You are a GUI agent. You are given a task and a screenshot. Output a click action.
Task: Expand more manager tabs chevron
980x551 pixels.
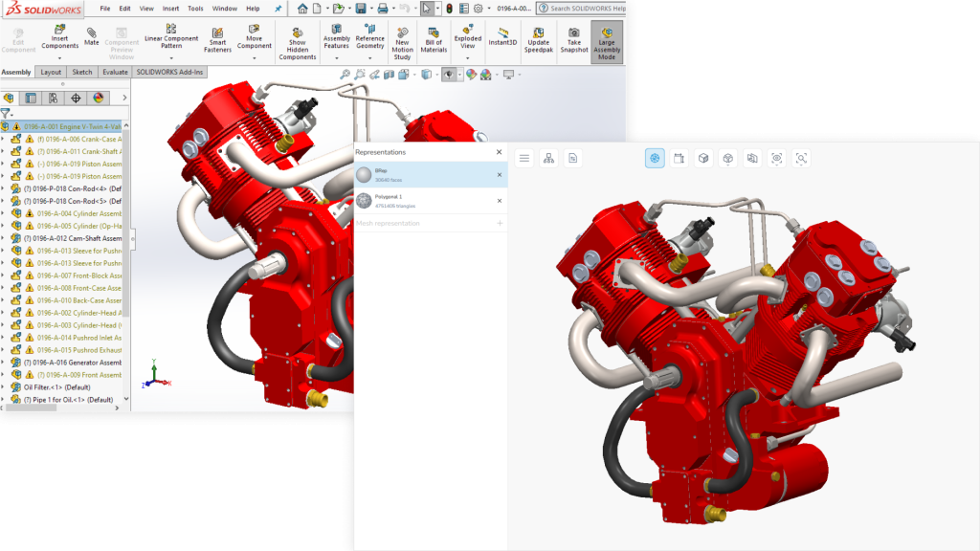click(x=124, y=98)
